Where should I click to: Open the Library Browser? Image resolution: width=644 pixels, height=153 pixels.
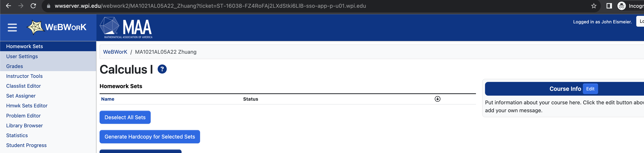(24, 125)
